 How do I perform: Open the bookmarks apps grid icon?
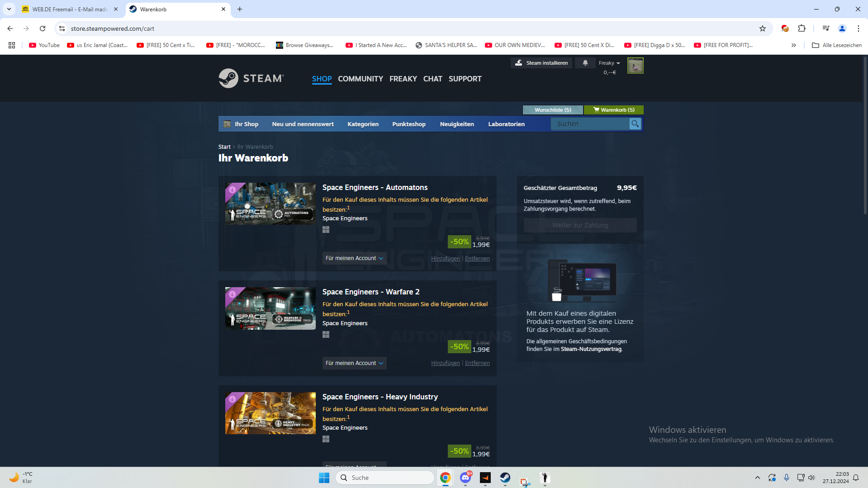(x=12, y=45)
